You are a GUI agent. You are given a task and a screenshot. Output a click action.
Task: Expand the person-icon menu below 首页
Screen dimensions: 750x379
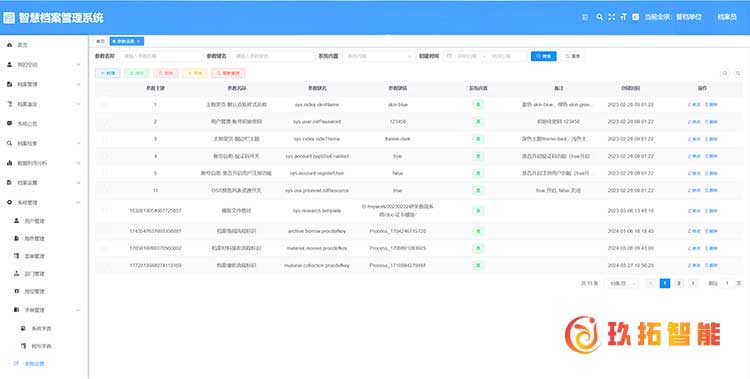pyautogui.click(x=44, y=65)
